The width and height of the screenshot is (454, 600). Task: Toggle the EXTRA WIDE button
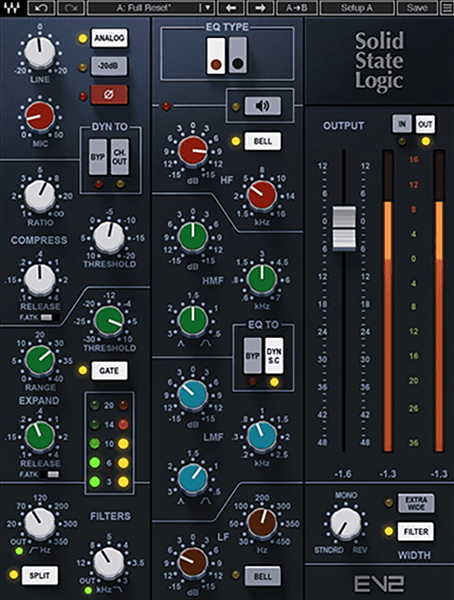(416, 503)
